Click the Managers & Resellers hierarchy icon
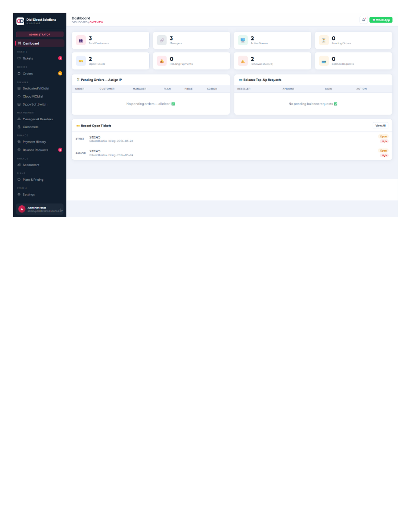411x532 pixels. [x=19, y=119]
